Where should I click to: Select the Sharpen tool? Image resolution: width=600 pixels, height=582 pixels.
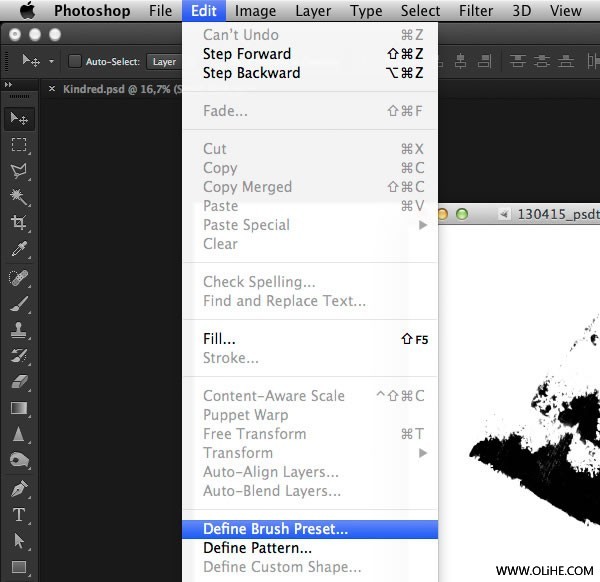click(19, 434)
